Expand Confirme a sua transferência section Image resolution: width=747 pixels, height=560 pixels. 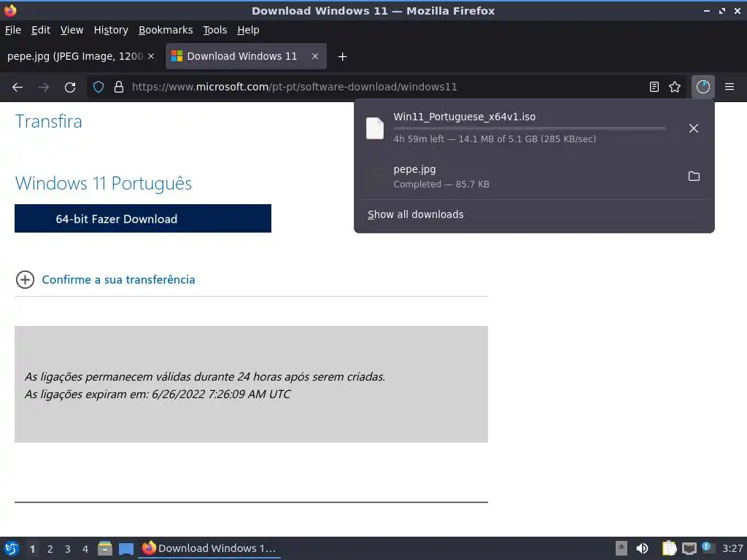(26, 279)
